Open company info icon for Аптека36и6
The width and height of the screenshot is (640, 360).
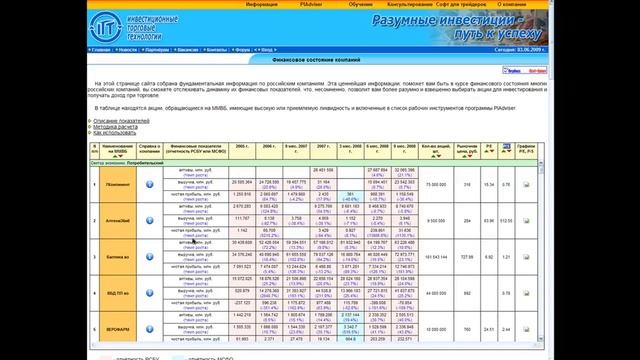point(150,220)
